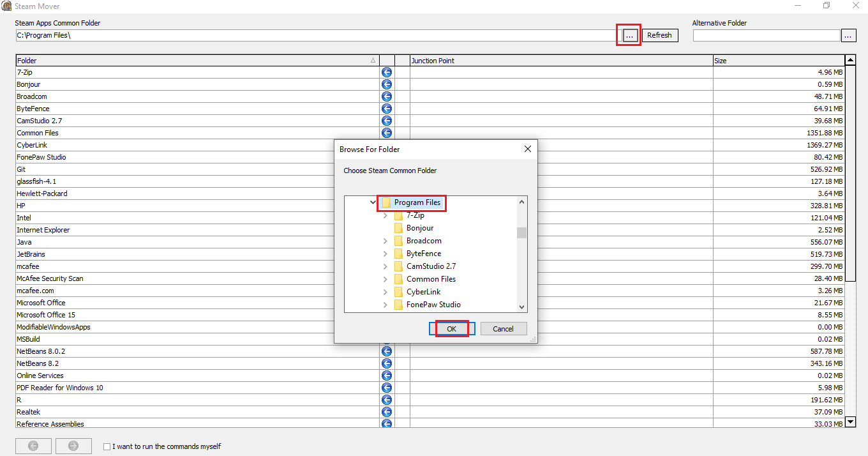Click the blue arrow icon for Realtek row

[387, 412]
